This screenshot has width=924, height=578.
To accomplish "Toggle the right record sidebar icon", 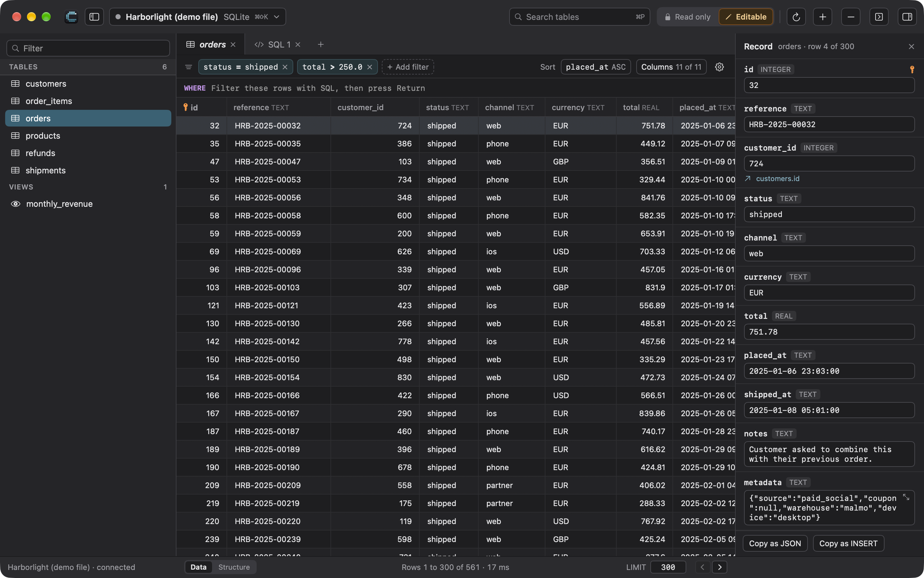I will click(x=907, y=17).
